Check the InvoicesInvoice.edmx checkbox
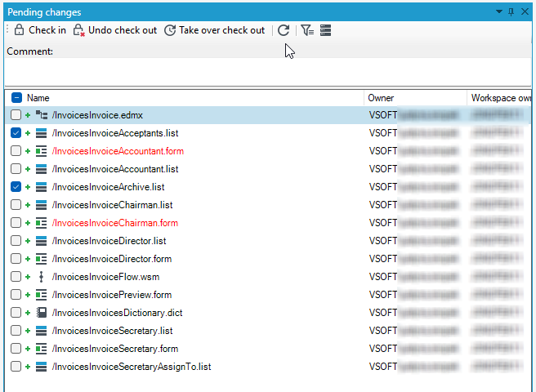Image resolution: width=536 pixels, height=392 pixels. 16,115
